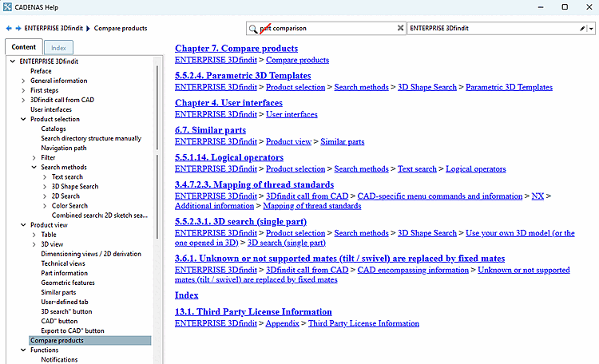Follow the NX breadcrumb link
The width and height of the screenshot is (599, 364).
pyautogui.click(x=538, y=196)
